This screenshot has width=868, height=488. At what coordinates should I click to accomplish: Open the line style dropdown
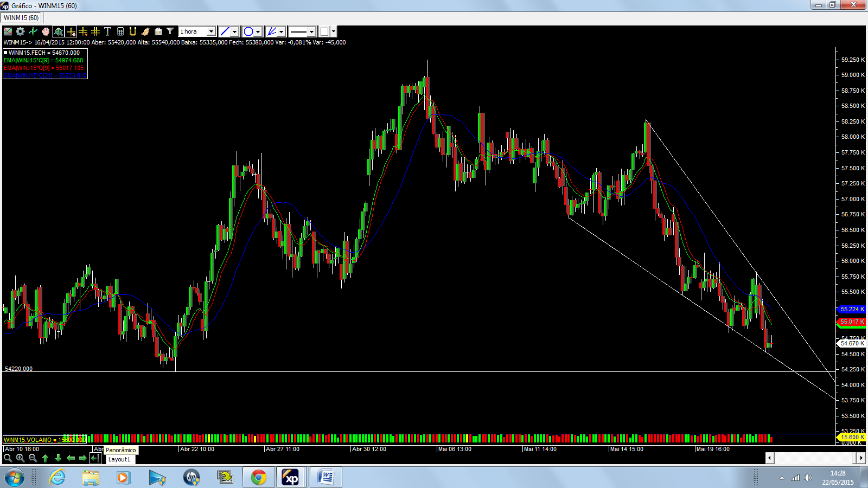[x=302, y=31]
